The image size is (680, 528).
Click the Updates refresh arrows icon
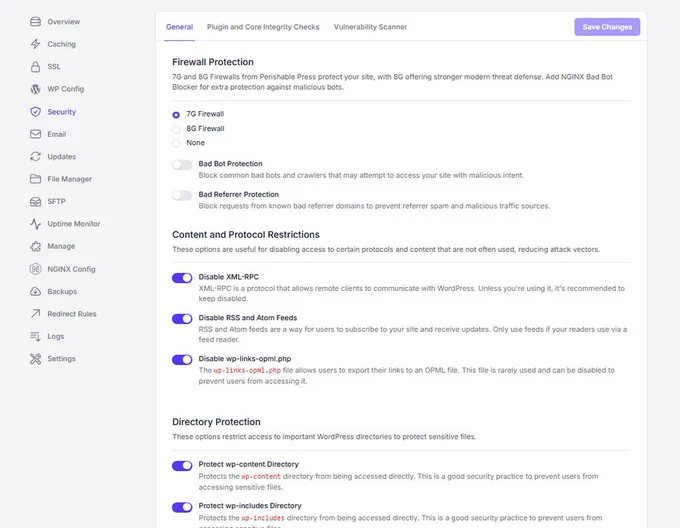[36, 156]
